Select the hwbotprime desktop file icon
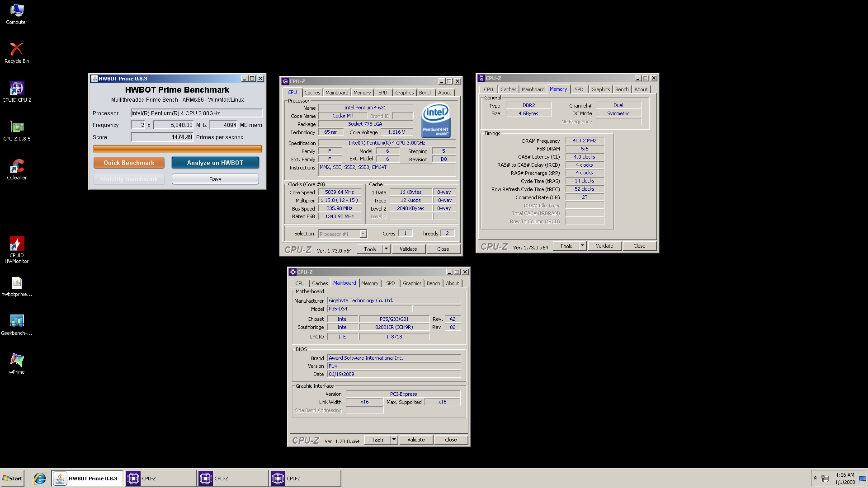868x488 pixels. [17, 286]
